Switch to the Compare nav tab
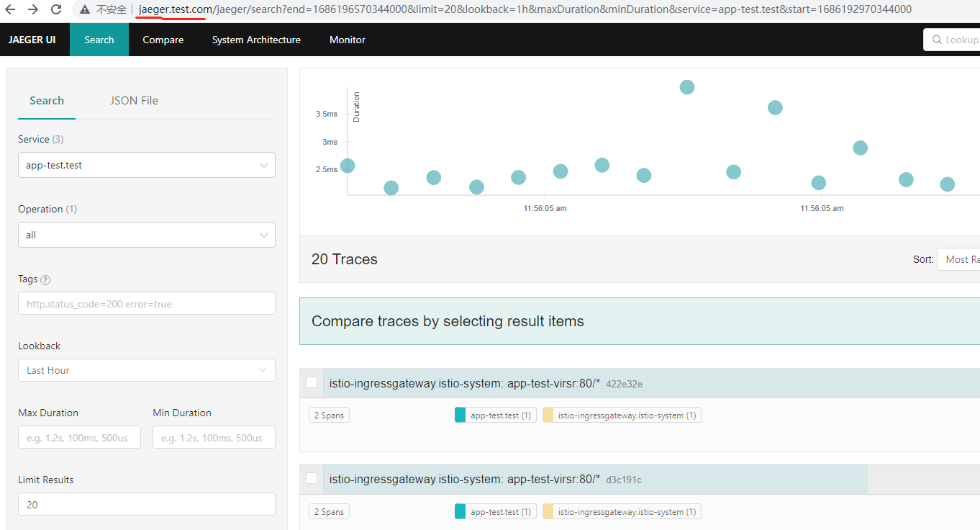Viewport: 980px width, 530px height. click(163, 40)
